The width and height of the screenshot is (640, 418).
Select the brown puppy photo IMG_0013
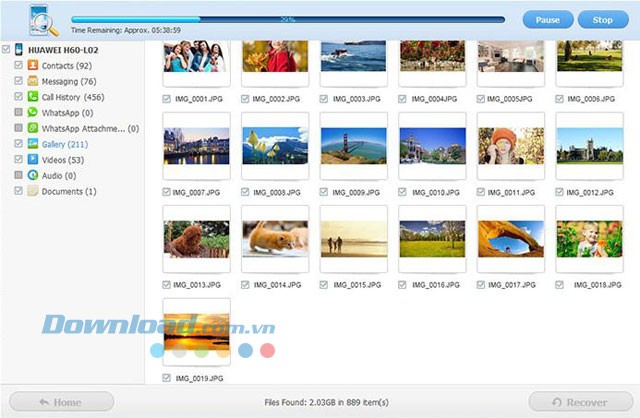click(x=196, y=239)
